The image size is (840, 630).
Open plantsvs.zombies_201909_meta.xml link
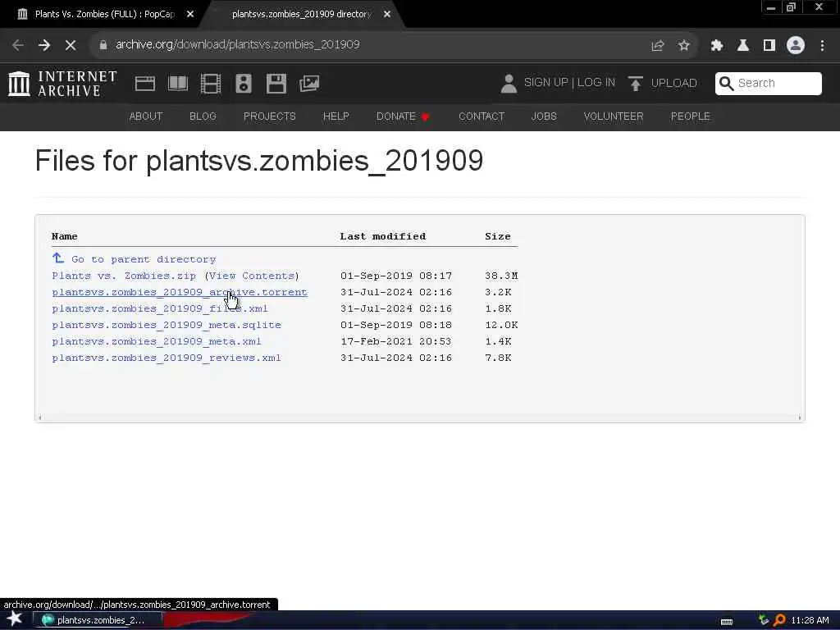(x=157, y=341)
